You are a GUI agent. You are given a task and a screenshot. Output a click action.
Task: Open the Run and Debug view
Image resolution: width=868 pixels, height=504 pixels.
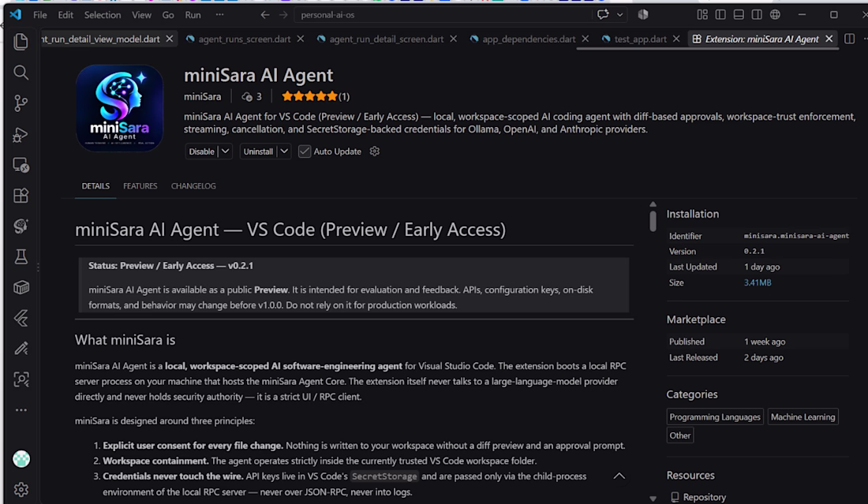(x=21, y=134)
